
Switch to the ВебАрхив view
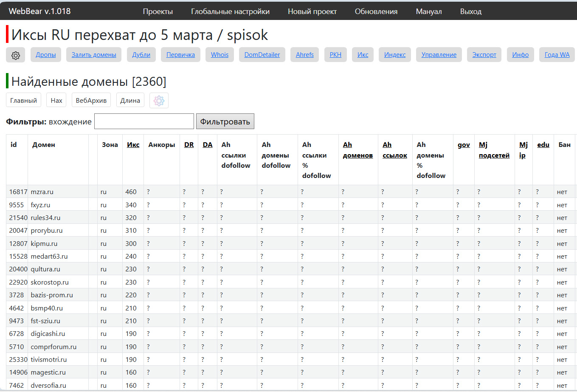pyautogui.click(x=91, y=101)
